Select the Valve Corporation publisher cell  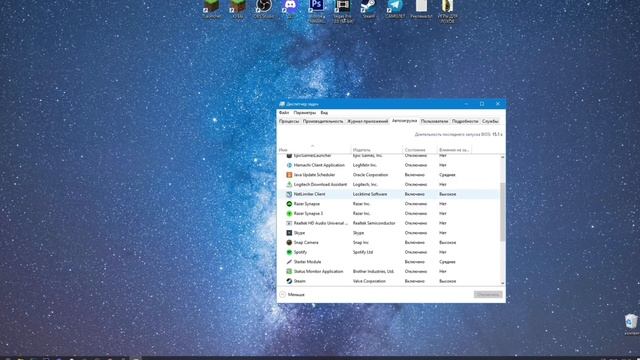pyautogui.click(x=369, y=281)
